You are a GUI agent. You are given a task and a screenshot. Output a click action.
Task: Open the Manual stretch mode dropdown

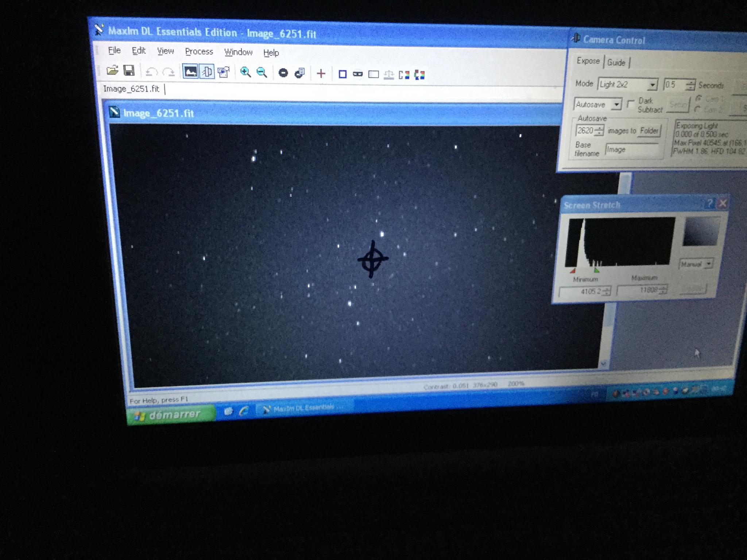[708, 263]
